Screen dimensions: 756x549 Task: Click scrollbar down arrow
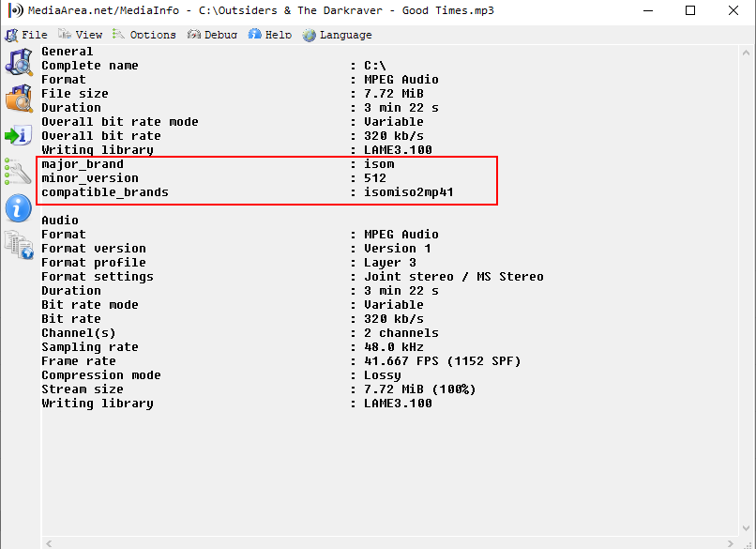tap(746, 527)
